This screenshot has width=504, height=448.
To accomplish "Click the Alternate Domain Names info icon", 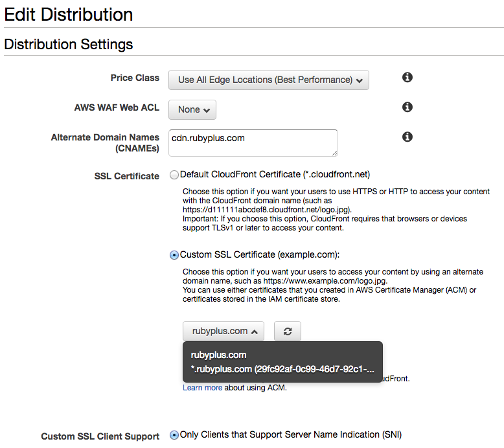I will pyautogui.click(x=407, y=137).
